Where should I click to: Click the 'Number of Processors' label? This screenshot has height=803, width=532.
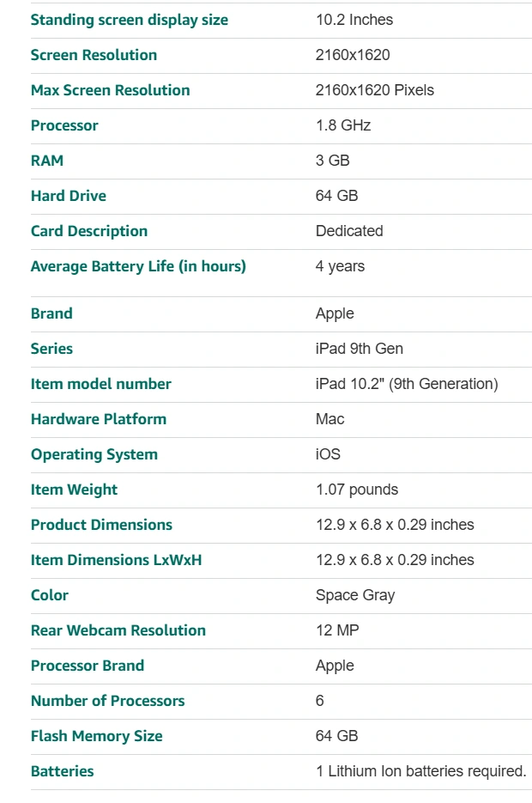[x=107, y=701]
